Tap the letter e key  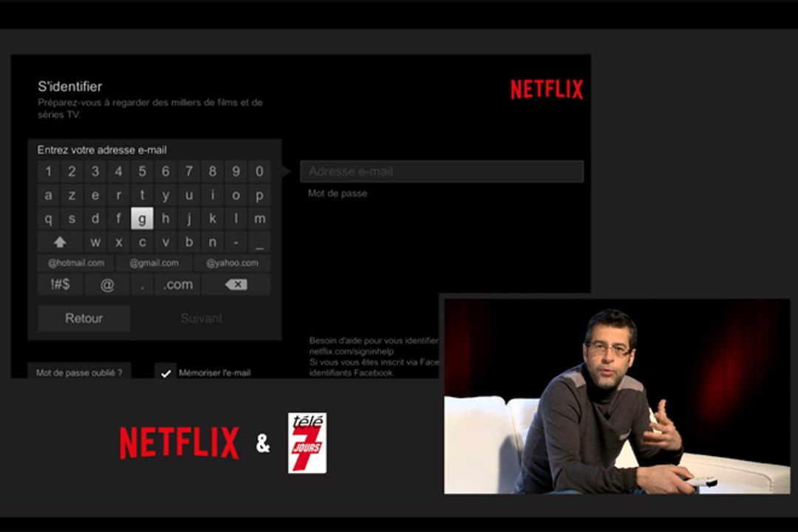coord(95,195)
